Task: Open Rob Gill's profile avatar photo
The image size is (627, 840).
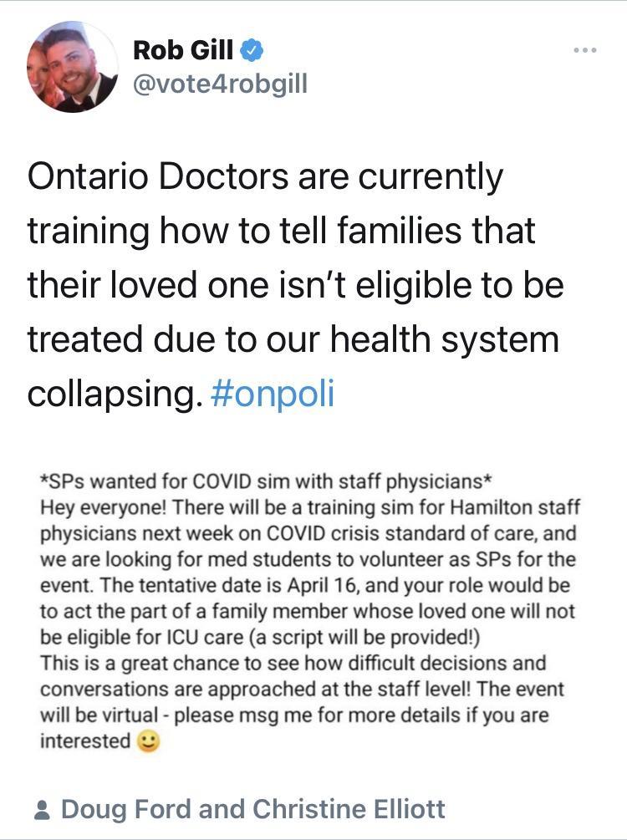Action: coord(71,67)
